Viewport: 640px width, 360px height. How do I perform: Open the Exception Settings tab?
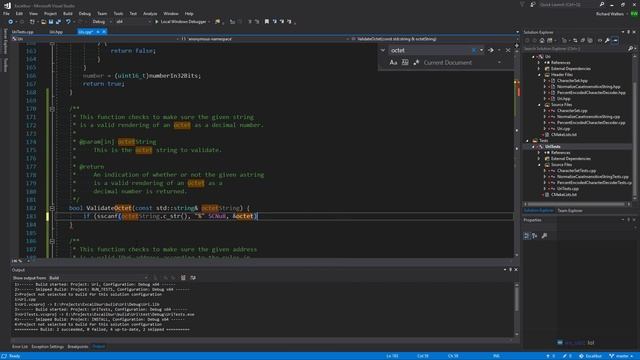48,347
